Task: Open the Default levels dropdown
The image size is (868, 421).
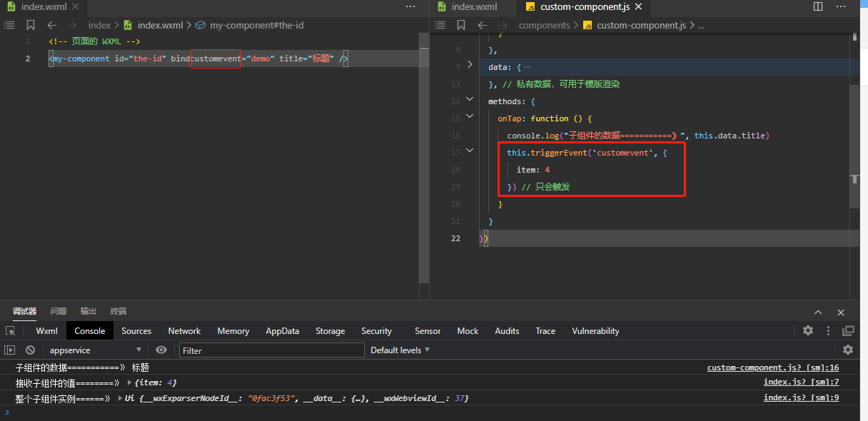Action: [400, 350]
